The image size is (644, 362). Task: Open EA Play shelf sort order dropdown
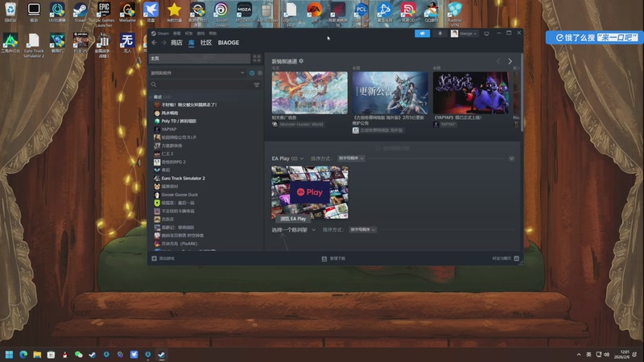tap(351, 158)
